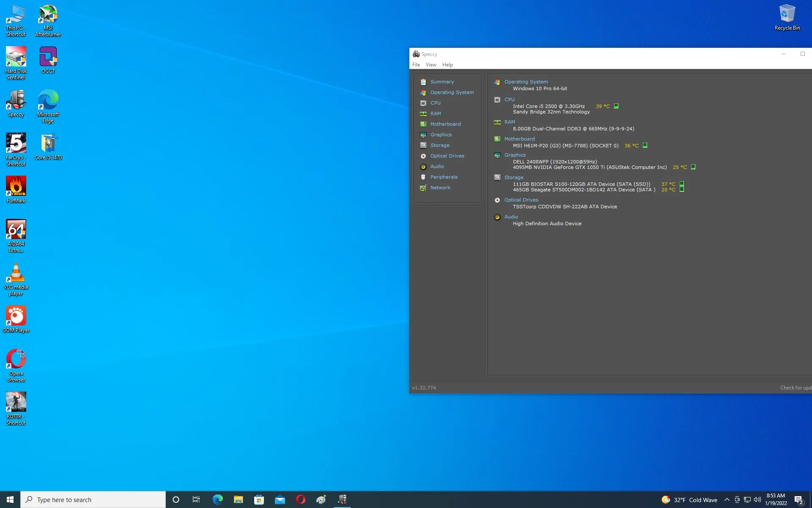Click the Speccy desktop shortcut icon

[x=16, y=103]
